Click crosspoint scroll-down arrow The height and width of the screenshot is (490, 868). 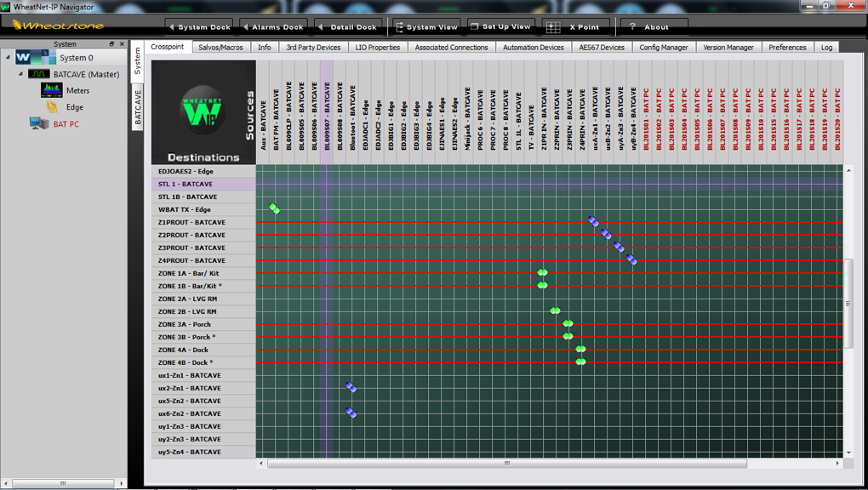(848, 453)
